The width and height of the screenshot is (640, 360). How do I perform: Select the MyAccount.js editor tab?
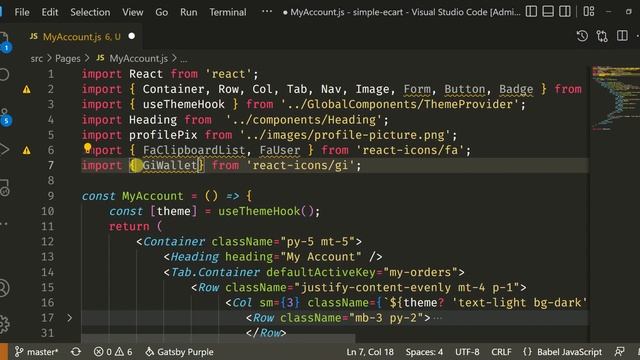click(82, 37)
